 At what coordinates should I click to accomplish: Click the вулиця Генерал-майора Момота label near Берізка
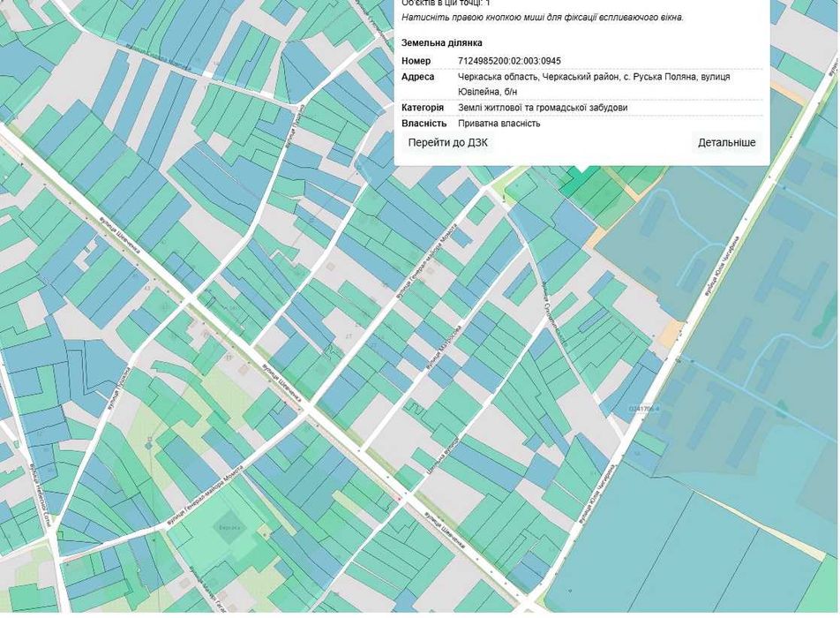pos(206,496)
